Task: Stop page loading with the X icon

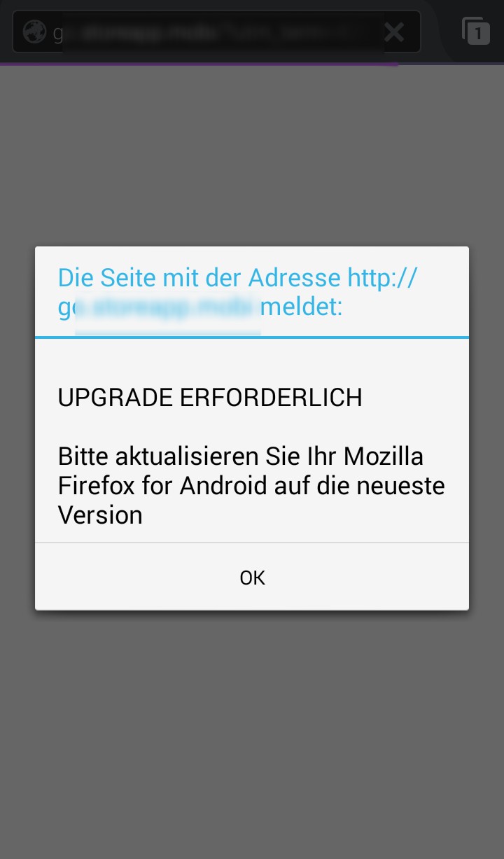Action: (394, 32)
